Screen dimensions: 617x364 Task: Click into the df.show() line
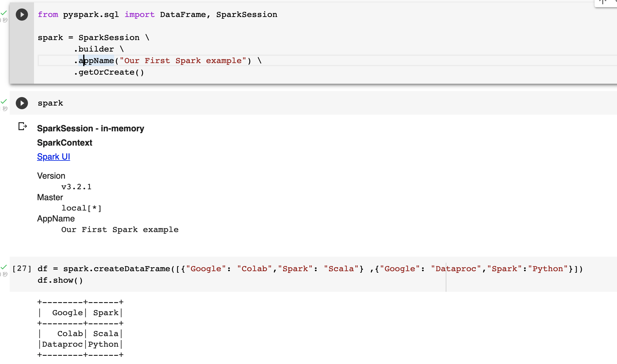pyautogui.click(x=60, y=280)
